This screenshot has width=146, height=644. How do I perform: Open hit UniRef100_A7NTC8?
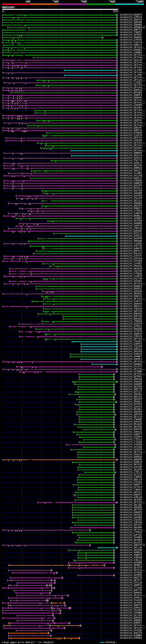click(131, 17)
